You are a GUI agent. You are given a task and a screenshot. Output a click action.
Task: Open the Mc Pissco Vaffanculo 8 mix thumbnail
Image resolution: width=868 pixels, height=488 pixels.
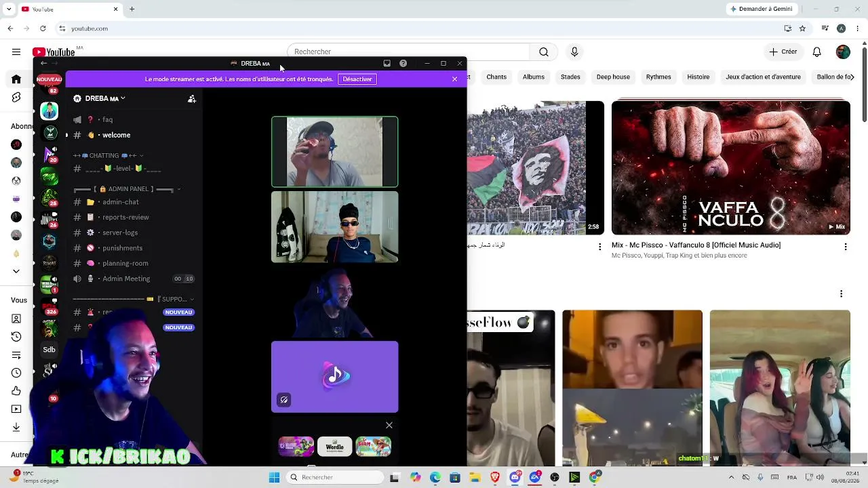point(731,168)
